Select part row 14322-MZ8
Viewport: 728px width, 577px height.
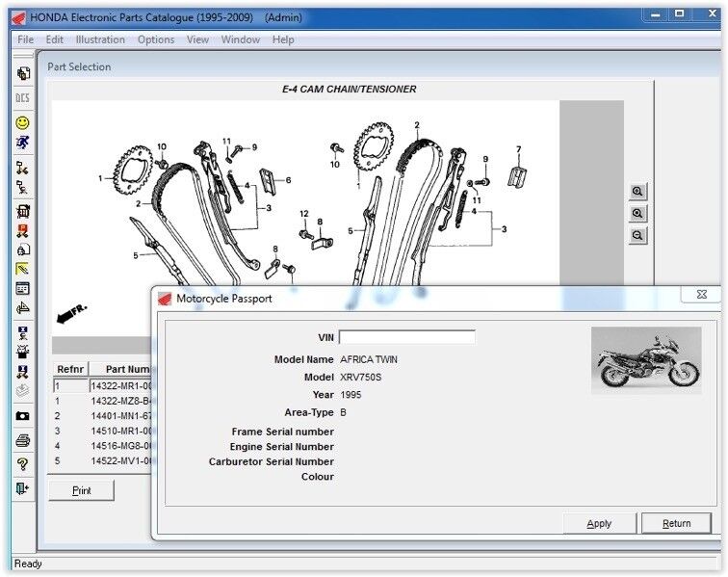click(x=103, y=401)
